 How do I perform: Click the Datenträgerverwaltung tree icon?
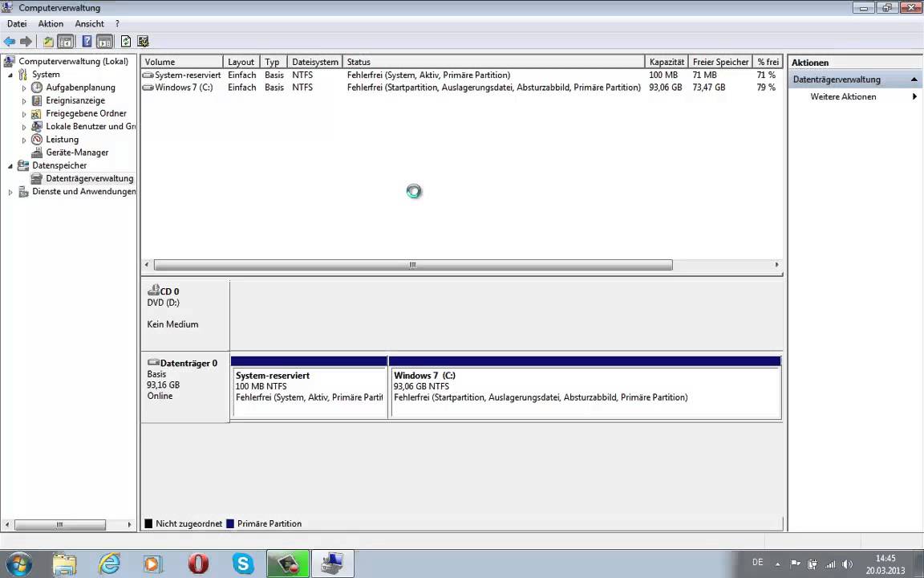(37, 178)
